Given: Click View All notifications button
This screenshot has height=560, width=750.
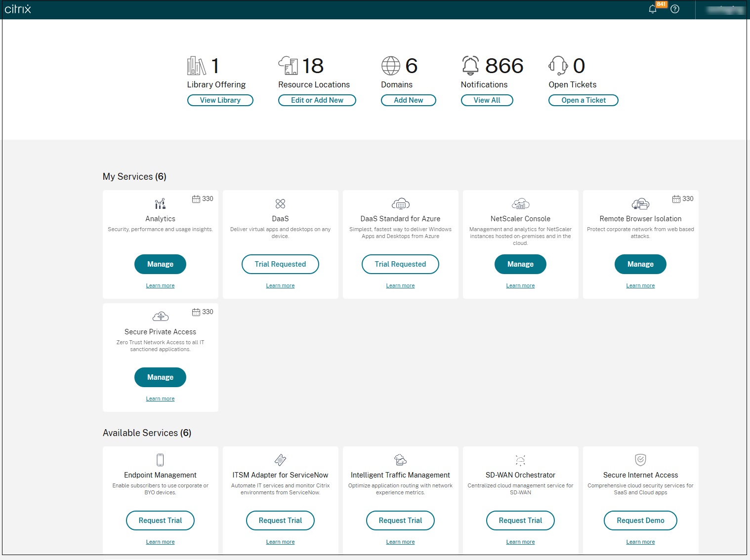Looking at the screenshot, I should tap(487, 100).
